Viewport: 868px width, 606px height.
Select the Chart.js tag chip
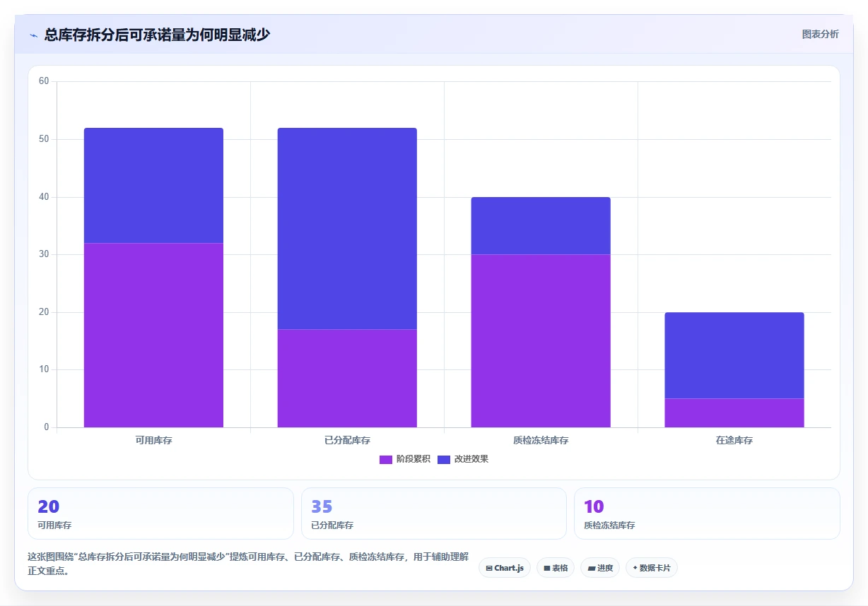pos(505,568)
